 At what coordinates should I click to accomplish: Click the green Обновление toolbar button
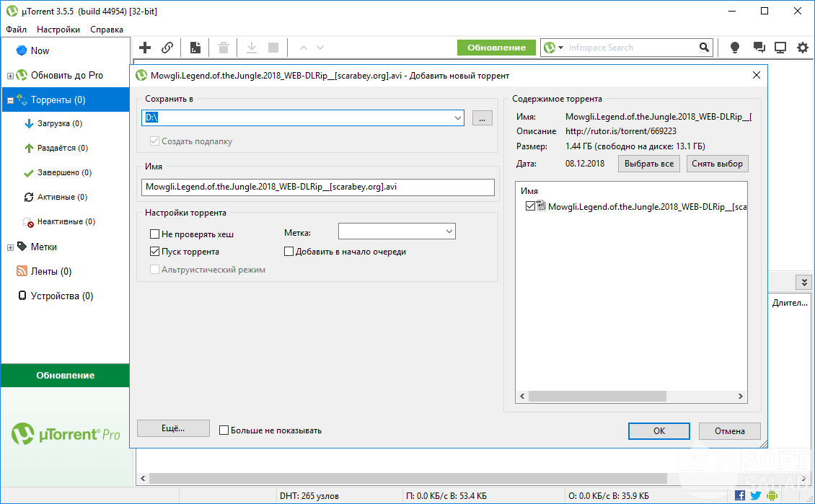(x=496, y=48)
